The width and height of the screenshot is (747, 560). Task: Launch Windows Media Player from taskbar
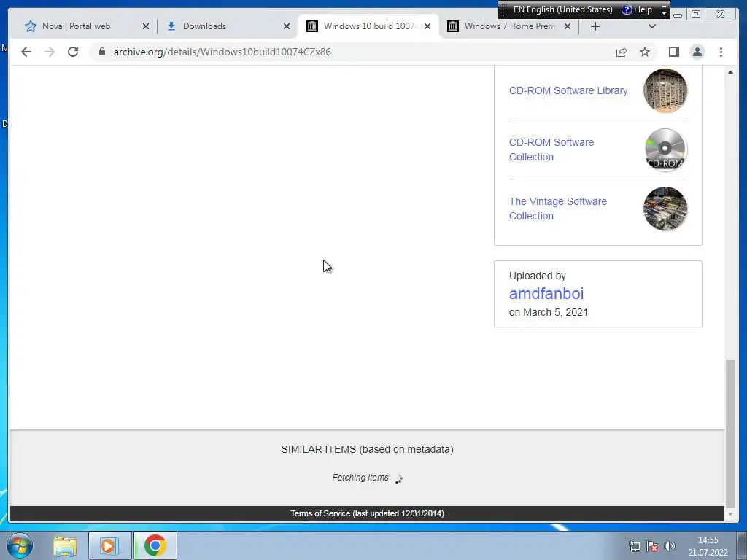(x=109, y=546)
